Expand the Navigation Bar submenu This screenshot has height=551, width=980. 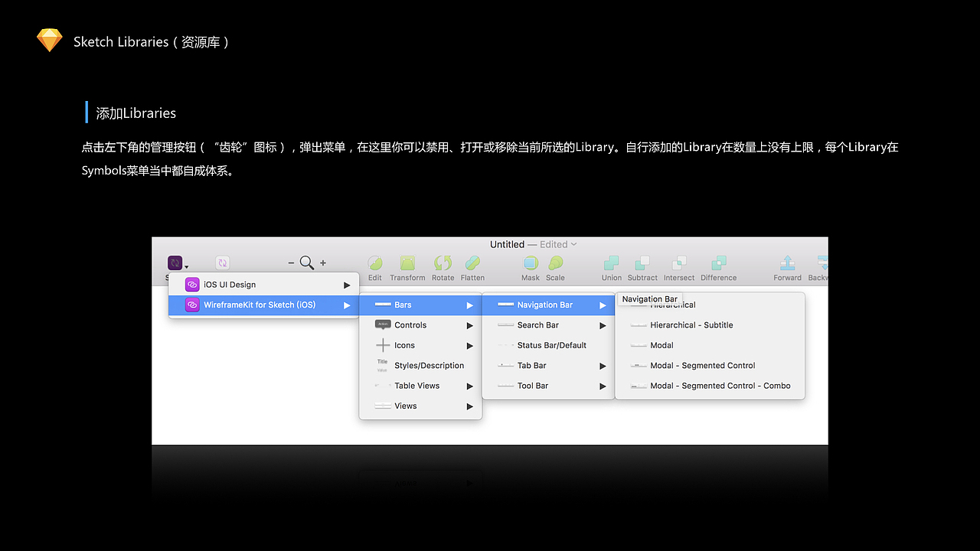pos(545,305)
